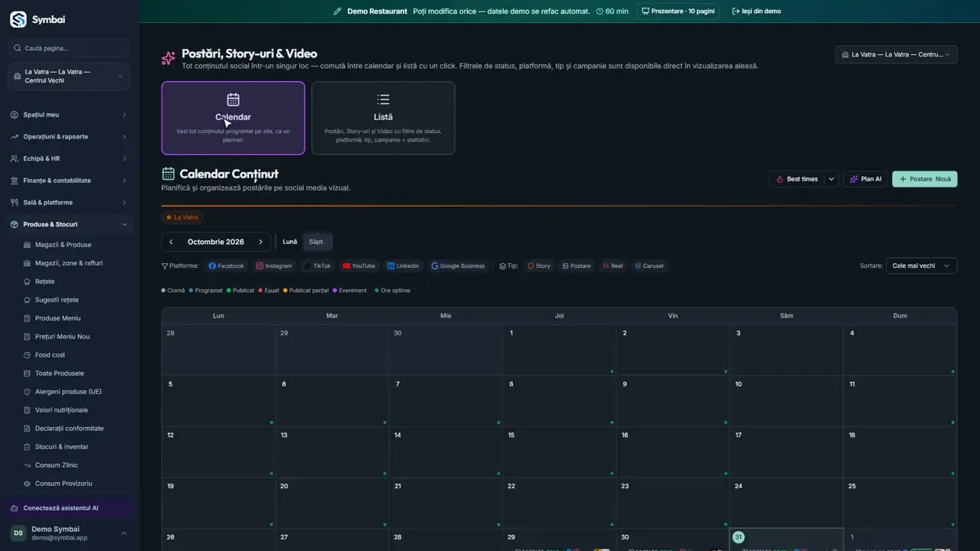Image resolution: width=980 pixels, height=551 pixels.
Task: Filter by Google Business platform
Action: click(x=458, y=266)
